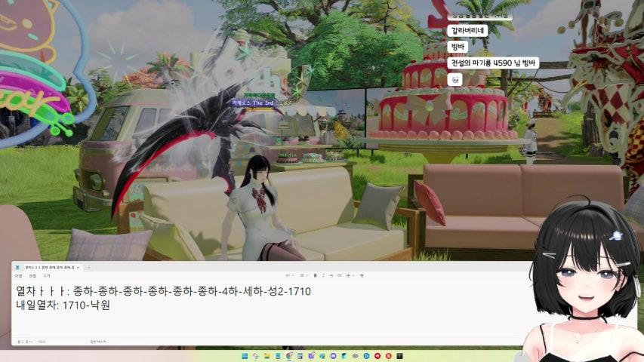Image resolution: width=644 pixels, height=362 pixels.
Task: Click the emoji-only chat message bubble
Action: point(455,79)
